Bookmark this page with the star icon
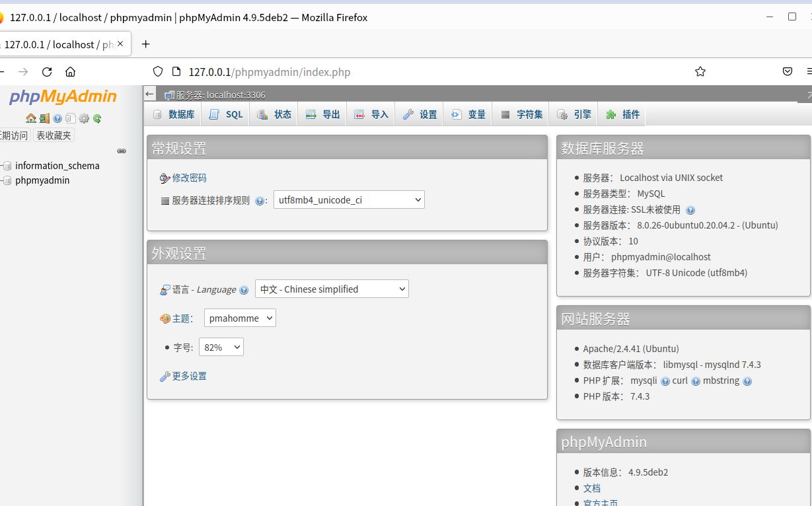 [x=700, y=72]
